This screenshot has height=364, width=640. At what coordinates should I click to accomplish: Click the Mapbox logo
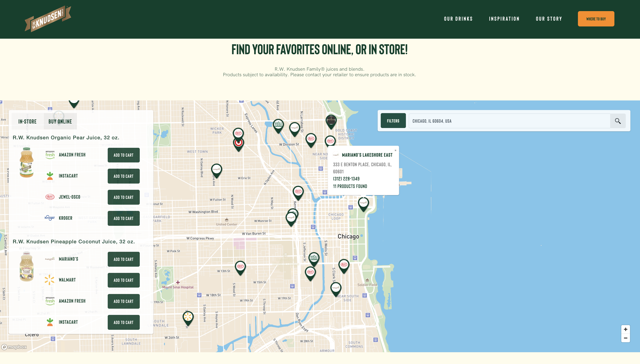[x=14, y=347]
